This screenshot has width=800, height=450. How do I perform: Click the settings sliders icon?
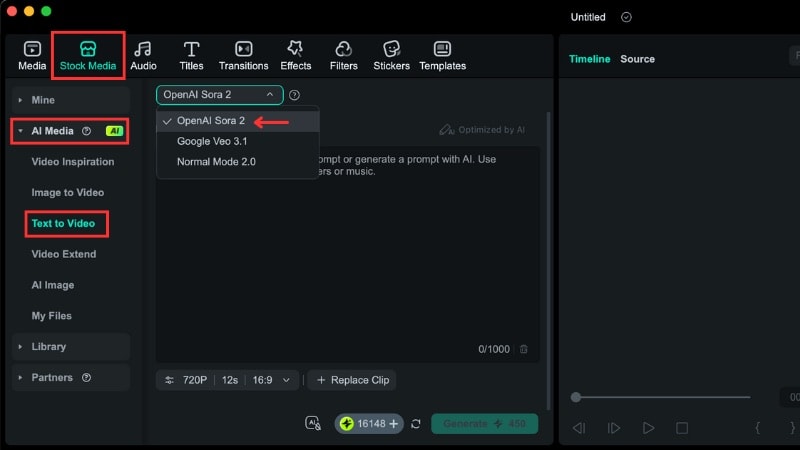(169, 380)
